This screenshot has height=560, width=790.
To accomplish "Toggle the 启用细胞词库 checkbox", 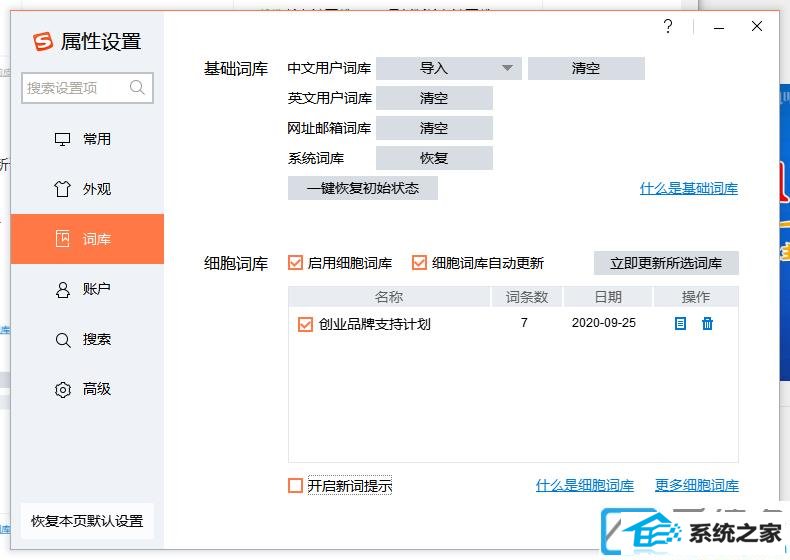I will 295,263.
